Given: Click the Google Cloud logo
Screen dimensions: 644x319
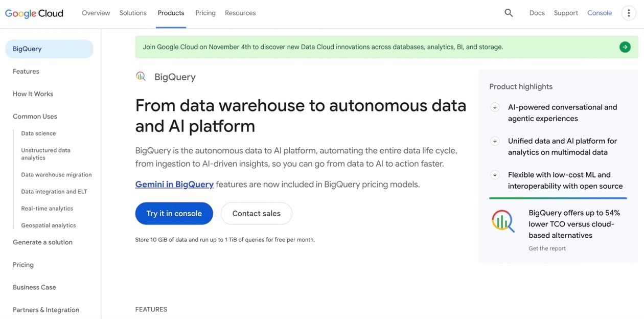Looking at the screenshot, I should point(34,13).
